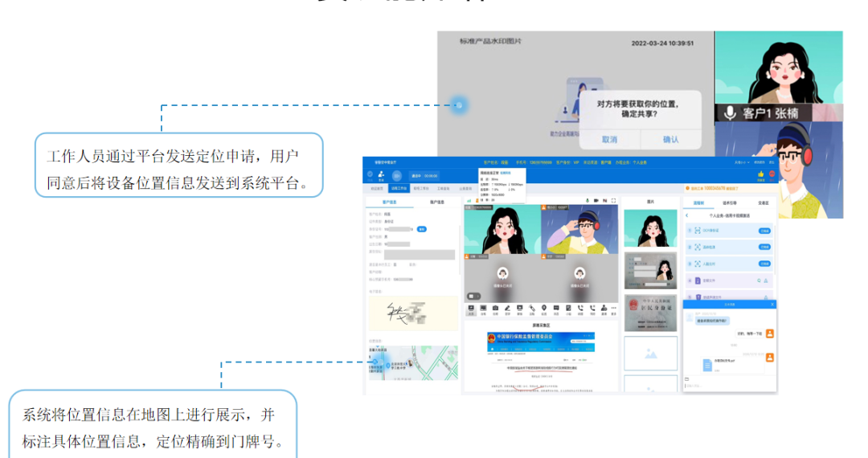868x458 pixels.
Task: Click the empty image placeholder in 图片 panel
Action: click(650, 353)
